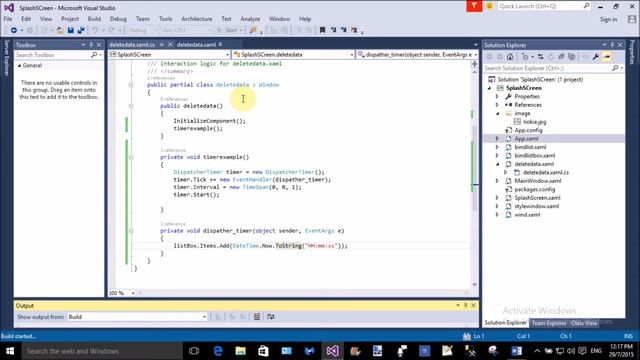This screenshot has width=640, height=360.
Task: Click the search magnifier in Solution Explorer
Action: pos(615,68)
